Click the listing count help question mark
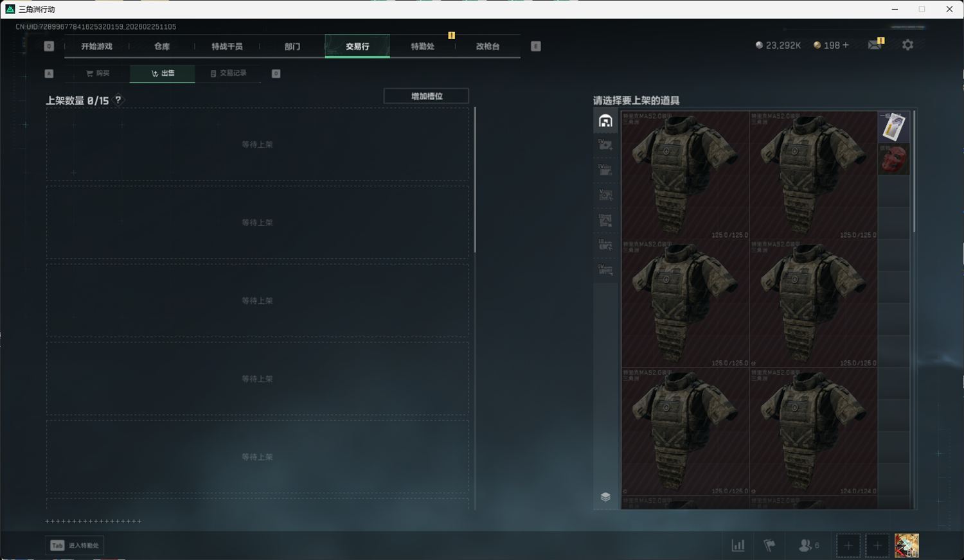 pyautogui.click(x=118, y=100)
